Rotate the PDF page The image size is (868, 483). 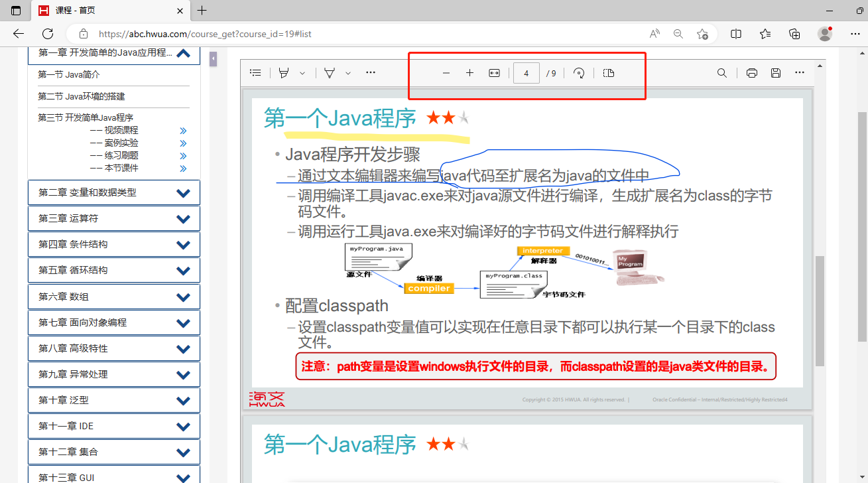[579, 73]
